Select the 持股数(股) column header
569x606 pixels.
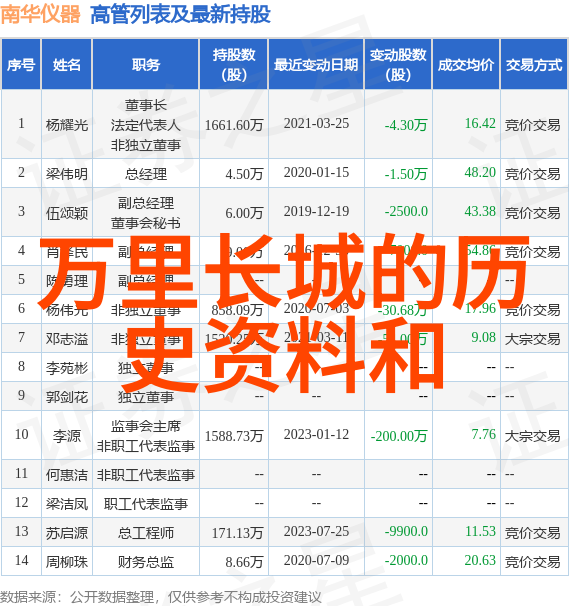point(233,65)
